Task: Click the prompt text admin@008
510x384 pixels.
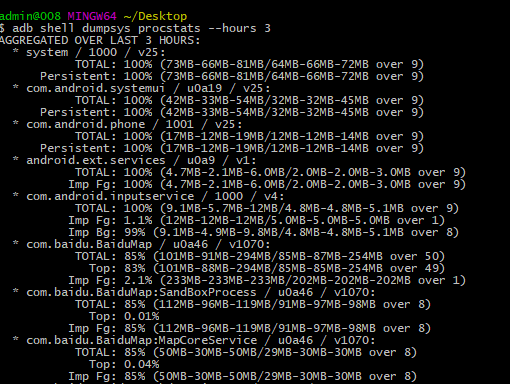Action: click(30, 16)
